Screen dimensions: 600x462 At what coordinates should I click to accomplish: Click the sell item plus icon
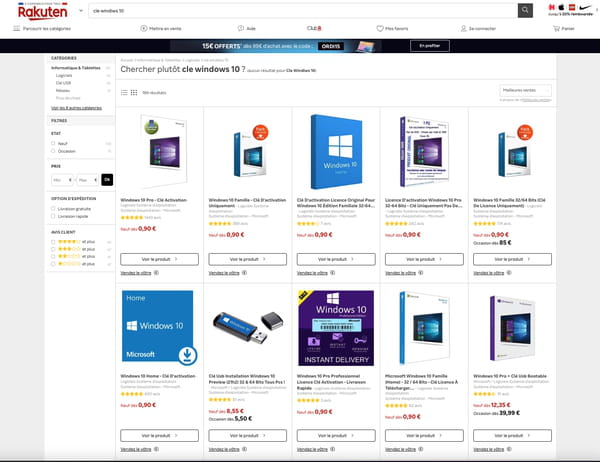(x=143, y=28)
